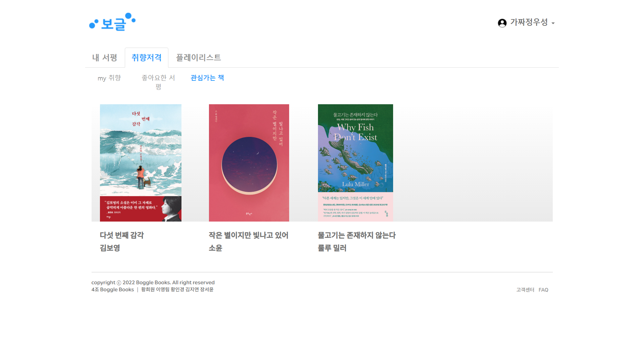Open the 다섯 번째 감각 book cover
This screenshot has width=644, height=362.
click(x=141, y=163)
